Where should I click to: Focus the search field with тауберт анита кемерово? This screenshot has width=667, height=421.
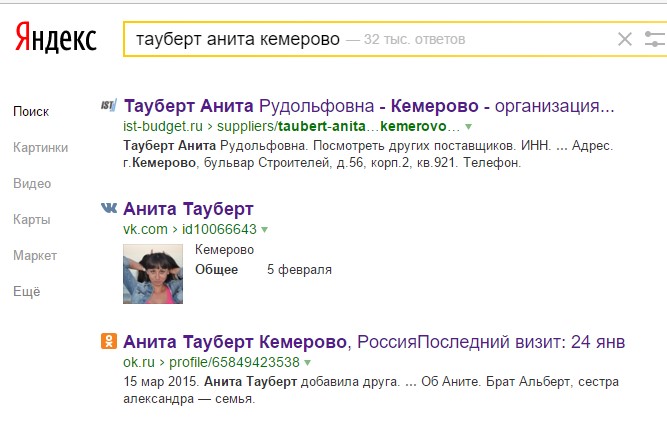[x=395, y=39]
